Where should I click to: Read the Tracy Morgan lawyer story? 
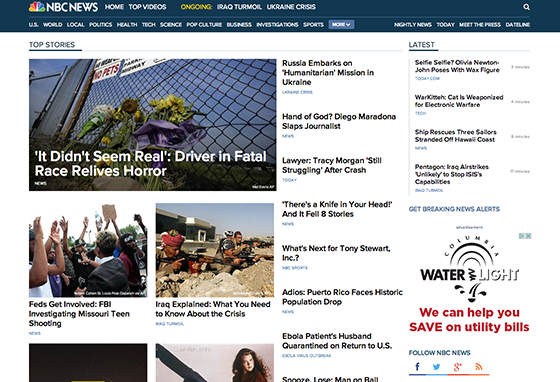coord(332,165)
